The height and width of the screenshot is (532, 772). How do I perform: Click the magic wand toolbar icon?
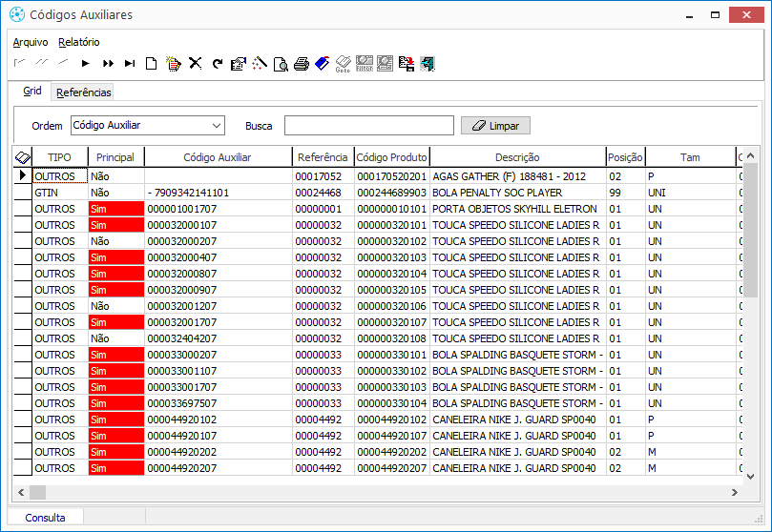tap(260, 64)
